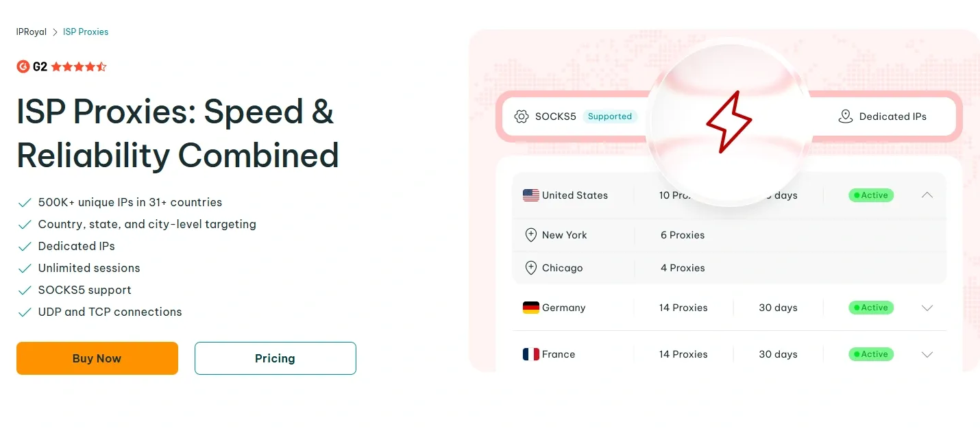
Task: Open the Pricing button
Action: (275, 358)
